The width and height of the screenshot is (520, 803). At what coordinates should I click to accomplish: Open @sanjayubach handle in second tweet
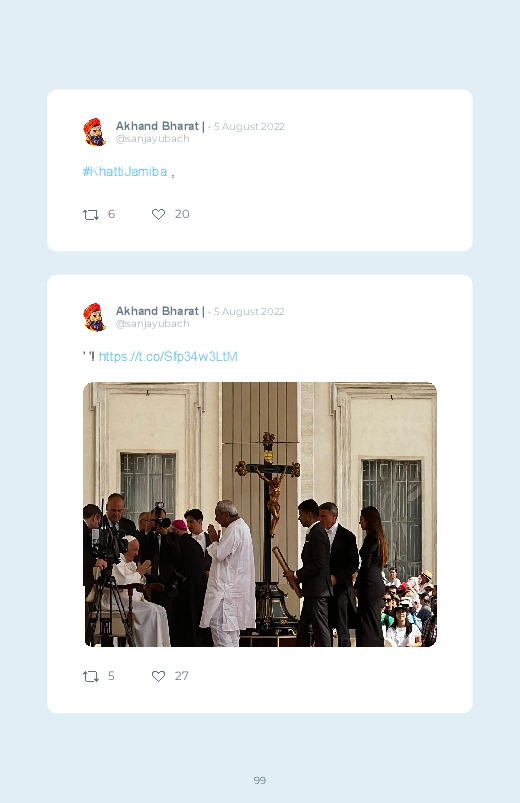tap(153, 324)
